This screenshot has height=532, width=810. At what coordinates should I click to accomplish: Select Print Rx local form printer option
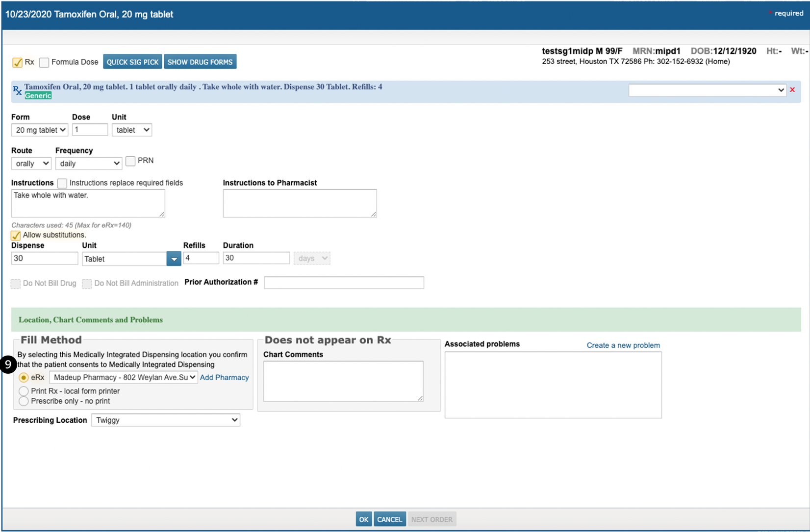click(24, 391)
